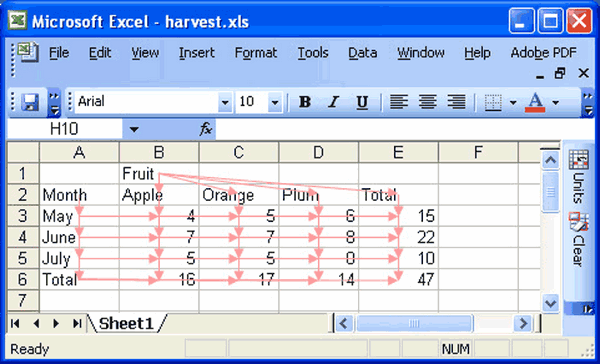Image resolution: width=600 pixels, height=364 pixels.
Task: Open the View menu
Action: coord(145,53)
